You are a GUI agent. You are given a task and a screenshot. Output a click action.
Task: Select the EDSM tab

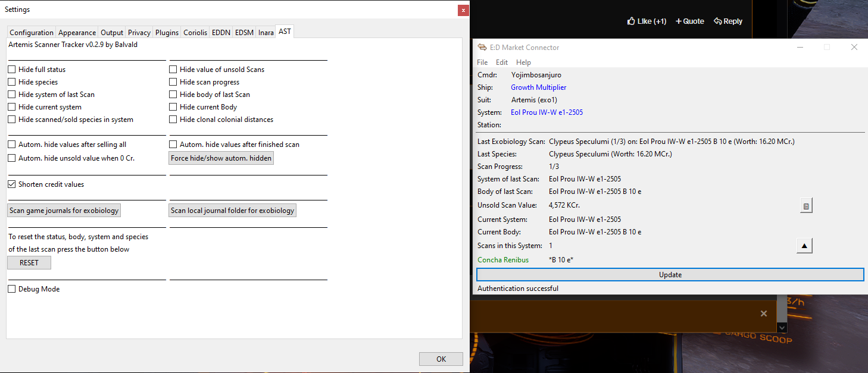tap(244, 33)
